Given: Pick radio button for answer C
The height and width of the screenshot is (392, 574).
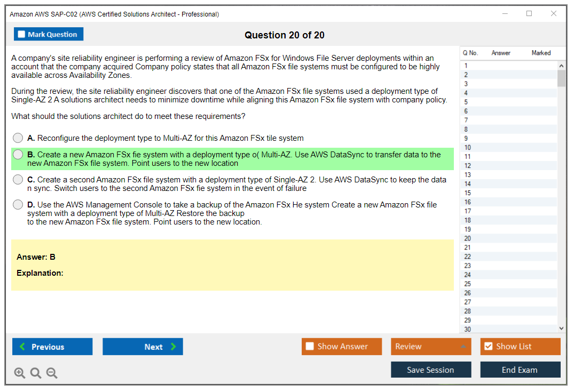Looking at the screenshot, I should [18, 180].
